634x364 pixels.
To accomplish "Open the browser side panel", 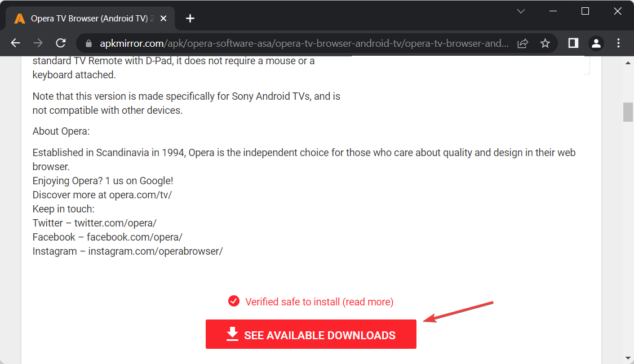I will pos(573,43).
